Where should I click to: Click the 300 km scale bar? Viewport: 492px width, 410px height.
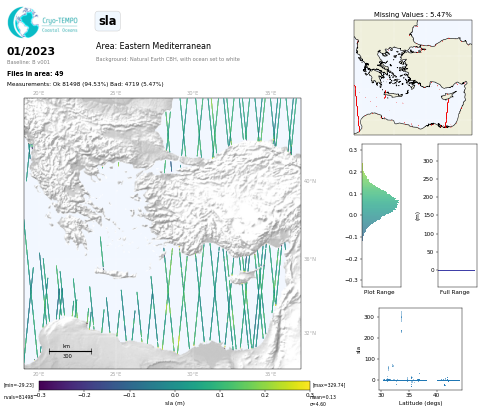coord(70,351)
